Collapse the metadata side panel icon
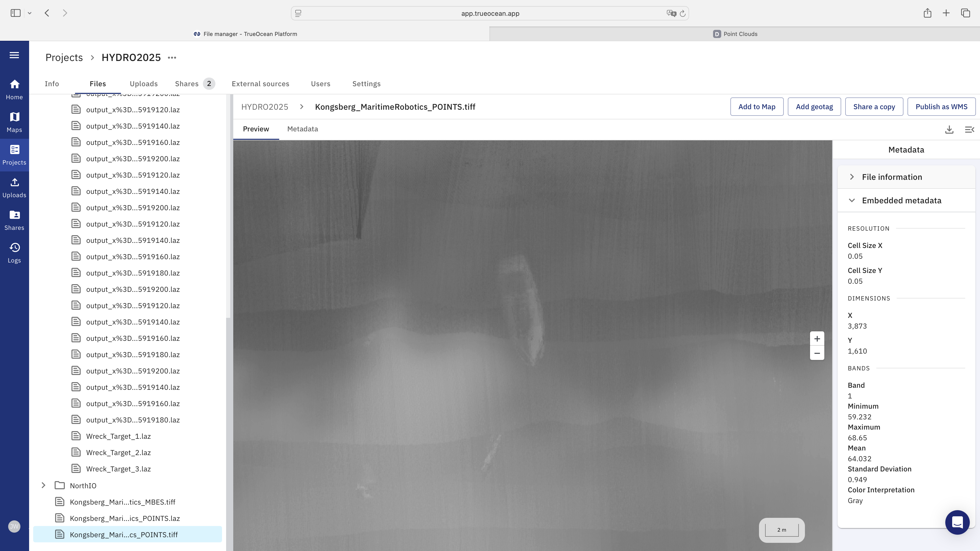The height and width of the screenshot is (551, 980). tap(969, 130)
